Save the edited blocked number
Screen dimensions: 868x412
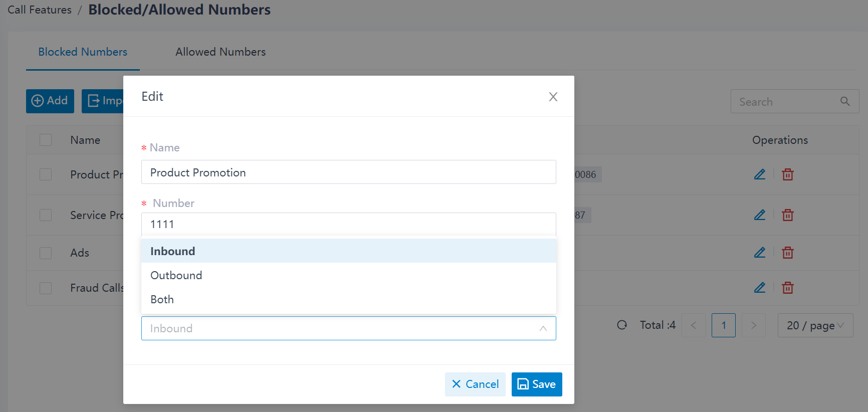tap(537, 384)
